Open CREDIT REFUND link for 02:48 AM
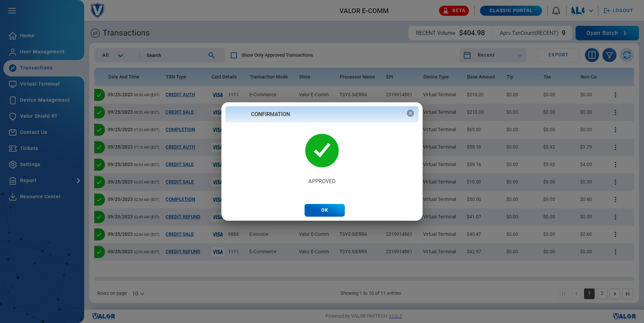 pos(183,217)
